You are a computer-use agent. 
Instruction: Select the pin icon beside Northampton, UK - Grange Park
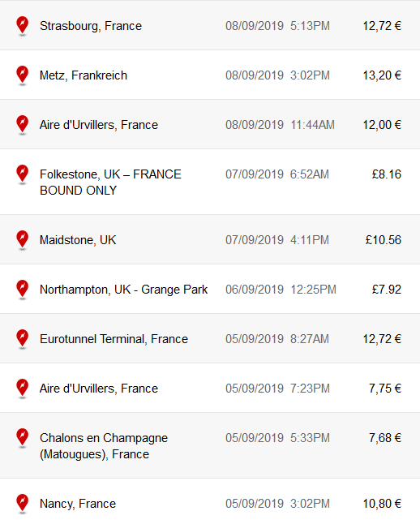pos(23,289)
